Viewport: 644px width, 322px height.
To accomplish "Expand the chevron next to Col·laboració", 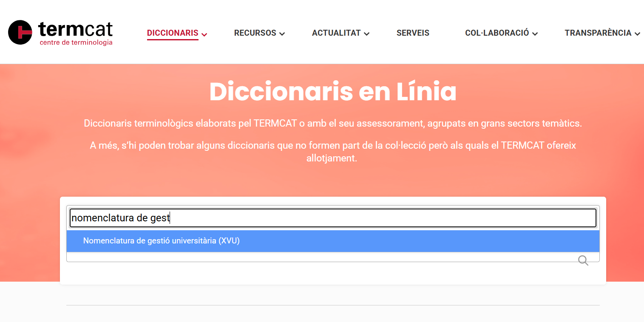I will 535,34.
